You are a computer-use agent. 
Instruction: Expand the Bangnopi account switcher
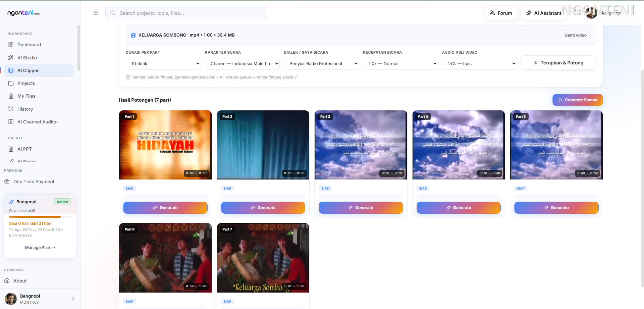click(73, 299)
